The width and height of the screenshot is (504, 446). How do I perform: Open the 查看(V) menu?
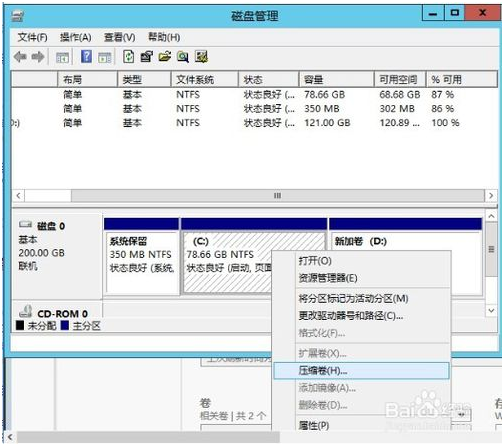120,37
